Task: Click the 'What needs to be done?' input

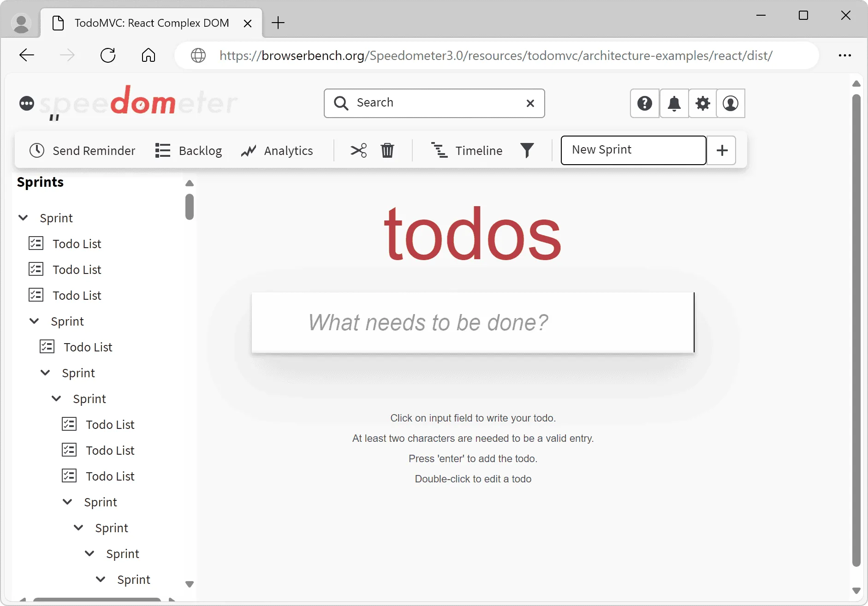Action: [472, 322]
